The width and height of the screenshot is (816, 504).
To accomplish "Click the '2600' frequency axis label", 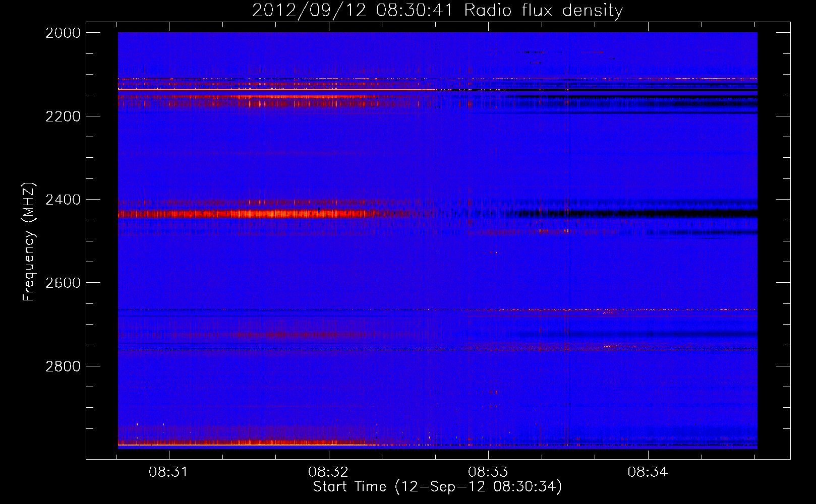I will [x=63, y=283].
